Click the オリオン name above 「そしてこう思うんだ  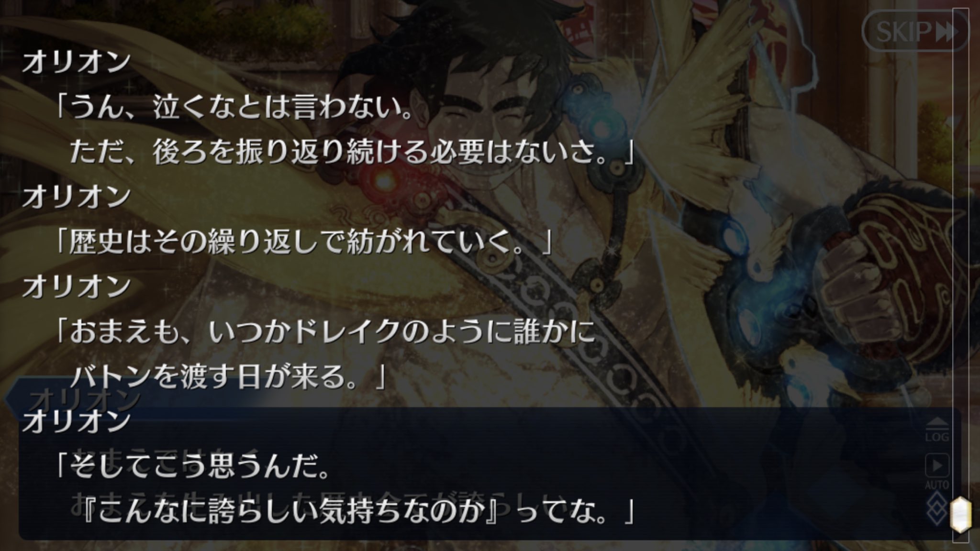[x=77, y=422]
